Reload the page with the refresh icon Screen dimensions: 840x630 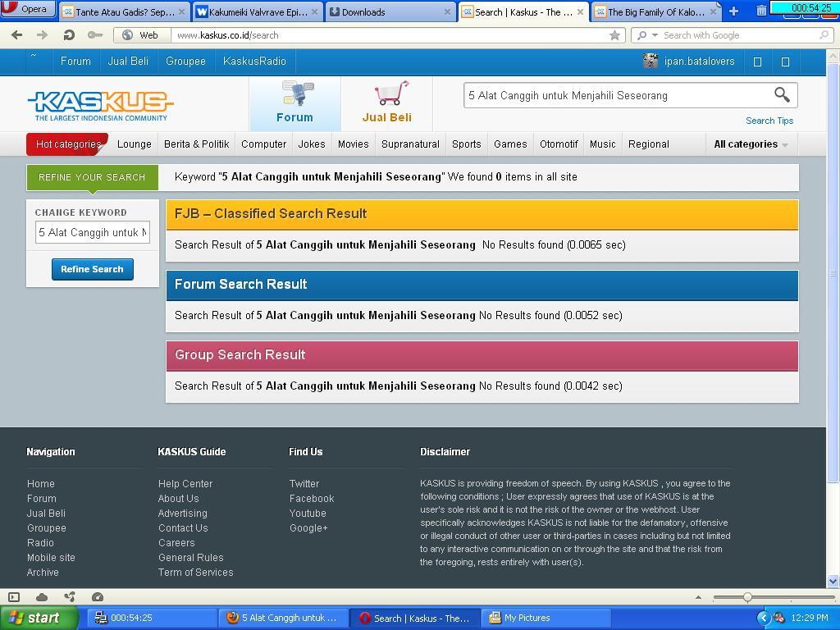click(x=69, y=35)
